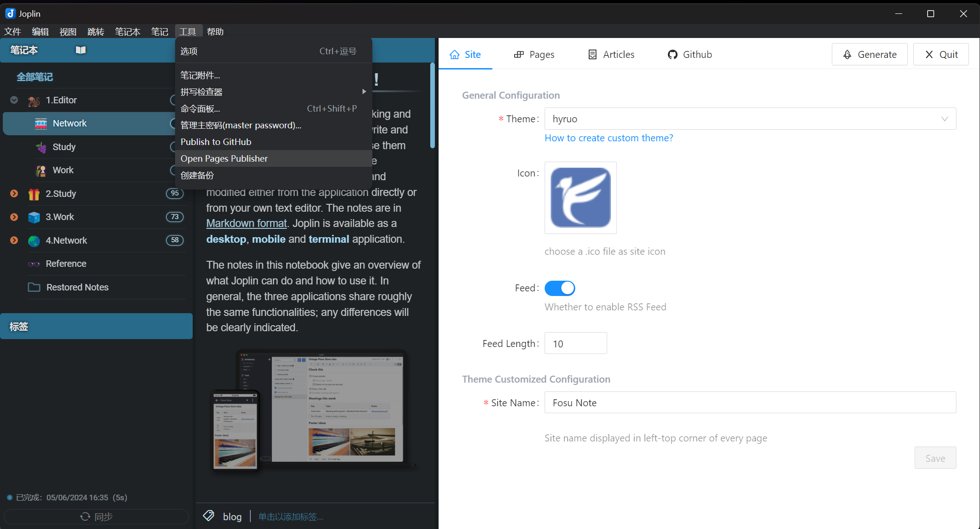The width and height of the screenshot is (980, 529).
Task: Click the globe icon next to 4.Network
Action: [34, 240]
